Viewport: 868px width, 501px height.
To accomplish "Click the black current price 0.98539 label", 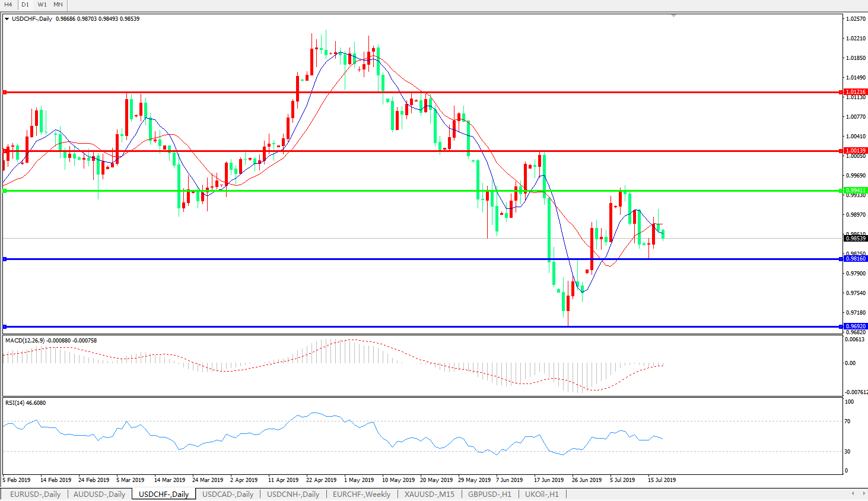I will 856,239.
